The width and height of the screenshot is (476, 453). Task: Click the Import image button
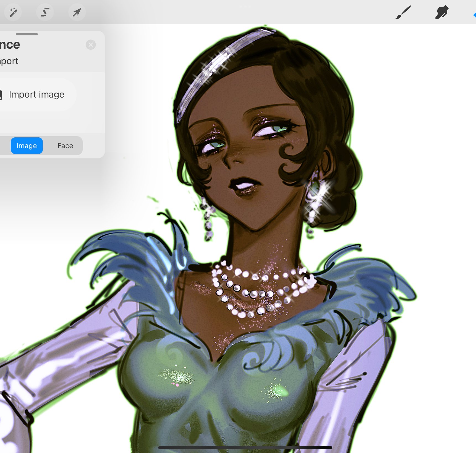[x=36, y=95]
